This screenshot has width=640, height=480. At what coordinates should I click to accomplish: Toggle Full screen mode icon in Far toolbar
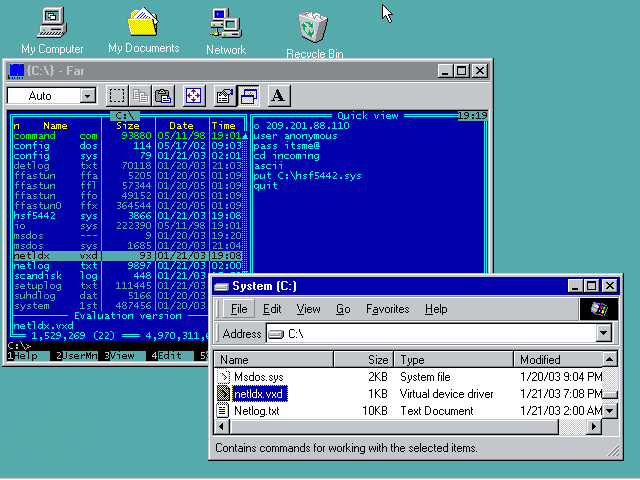[x=193, y=96]
